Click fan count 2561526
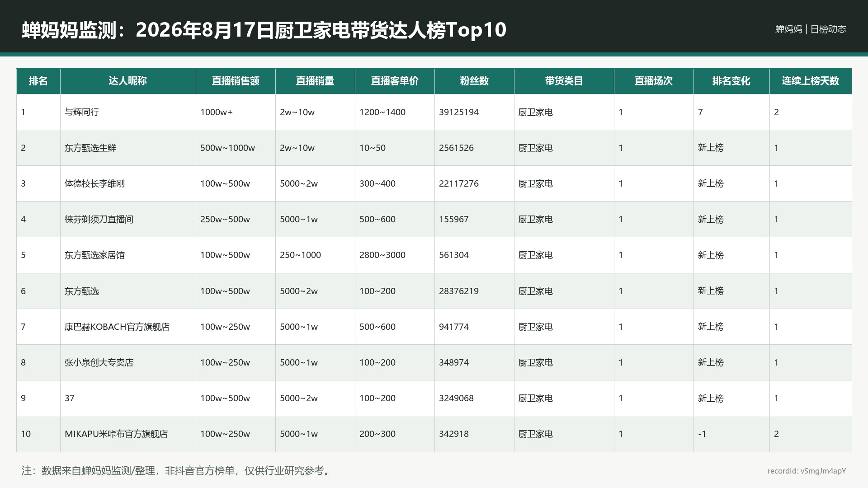Viewport: 868px width, 488px height. pos(456,148)
